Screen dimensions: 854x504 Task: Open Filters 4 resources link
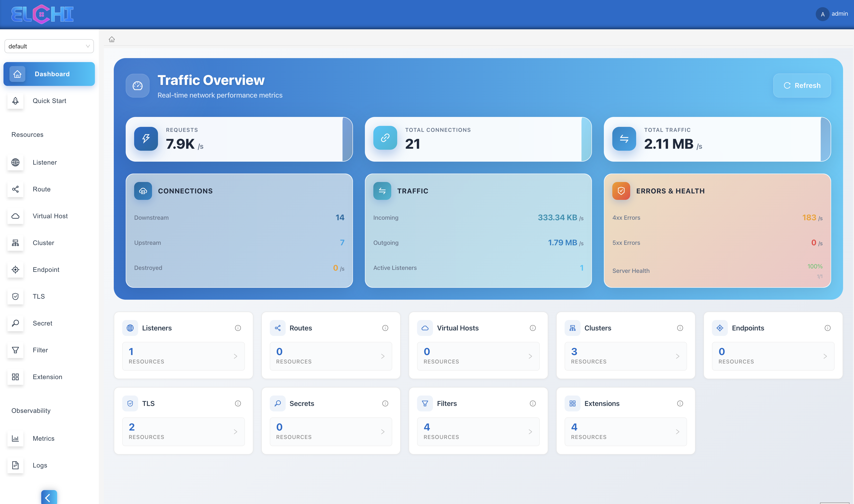pyautogui.click(x=478, y=431)
